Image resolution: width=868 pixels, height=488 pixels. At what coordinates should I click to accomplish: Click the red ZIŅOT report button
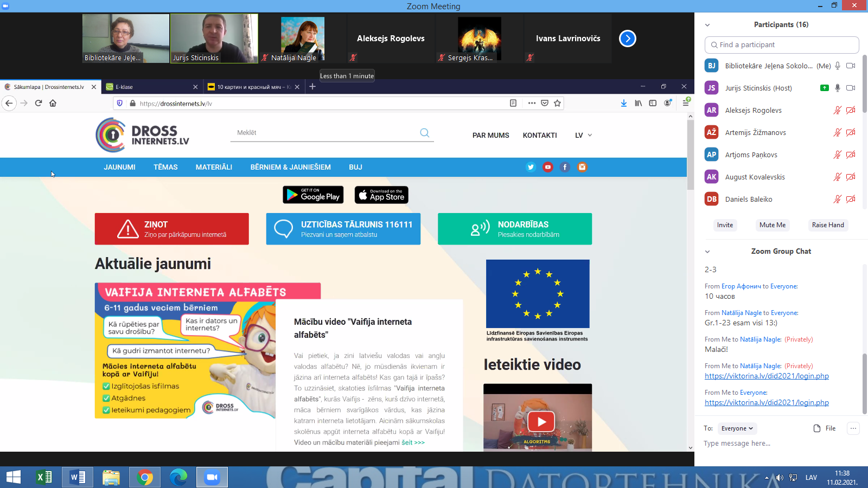(x=171, y=229)
